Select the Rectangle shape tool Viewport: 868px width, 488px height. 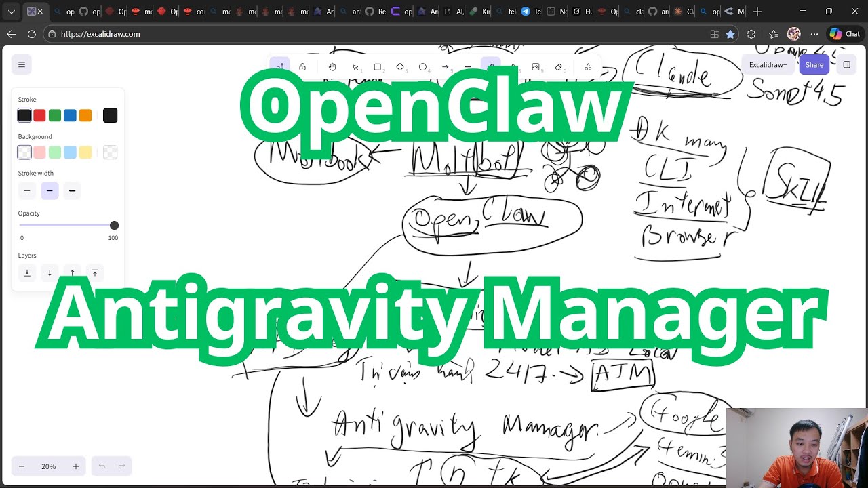(x=378, y=67)
